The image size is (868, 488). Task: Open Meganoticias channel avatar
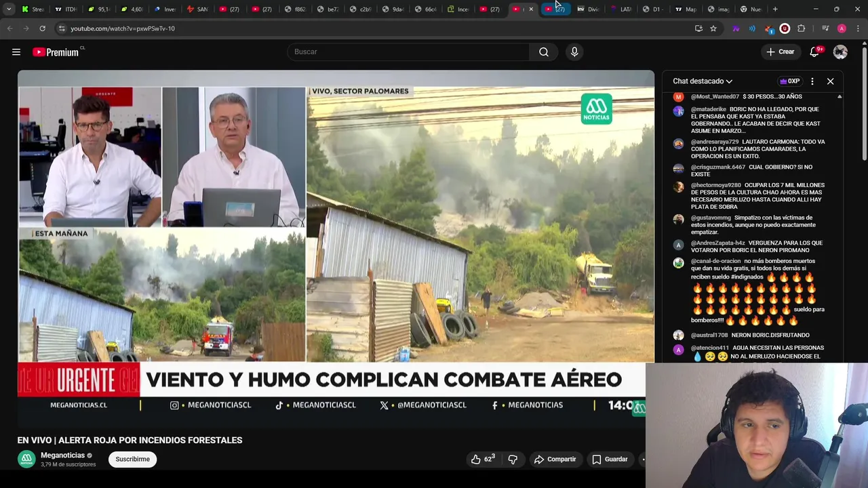[26, 460]
